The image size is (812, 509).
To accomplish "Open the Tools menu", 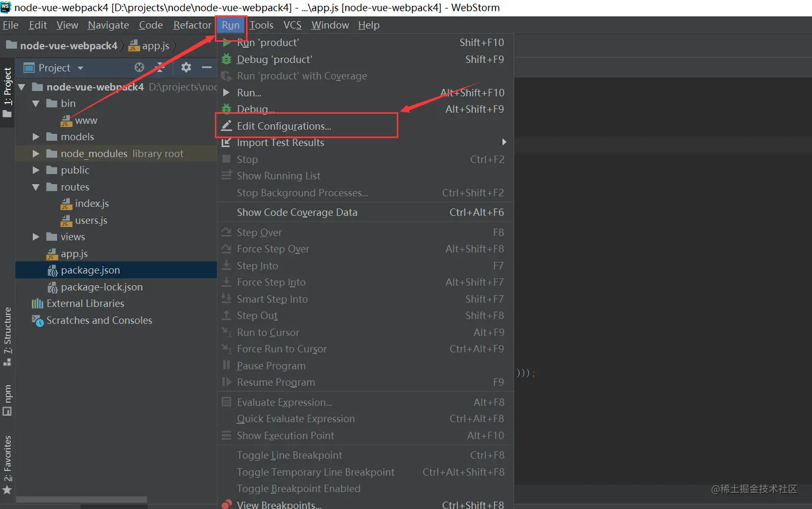I will (x=262, y=25).
